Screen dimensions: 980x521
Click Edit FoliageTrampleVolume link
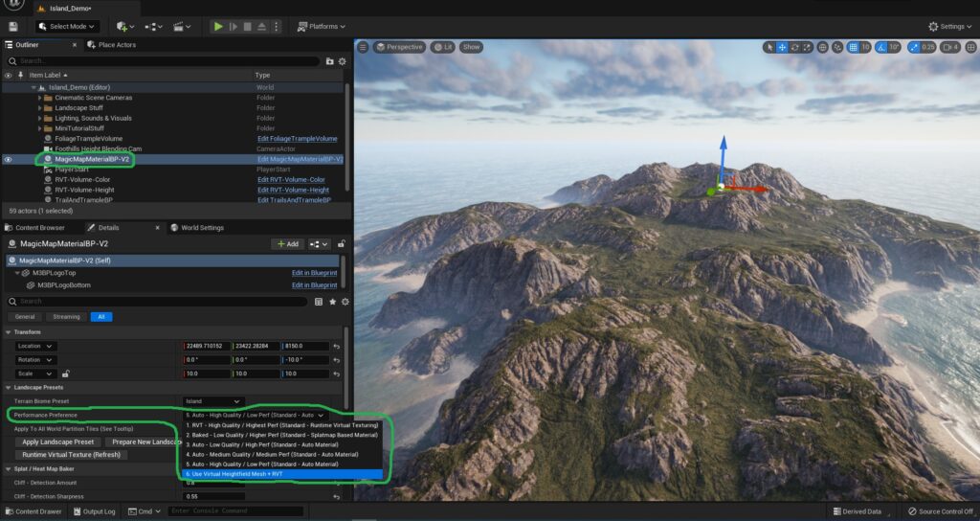[297, 139]
